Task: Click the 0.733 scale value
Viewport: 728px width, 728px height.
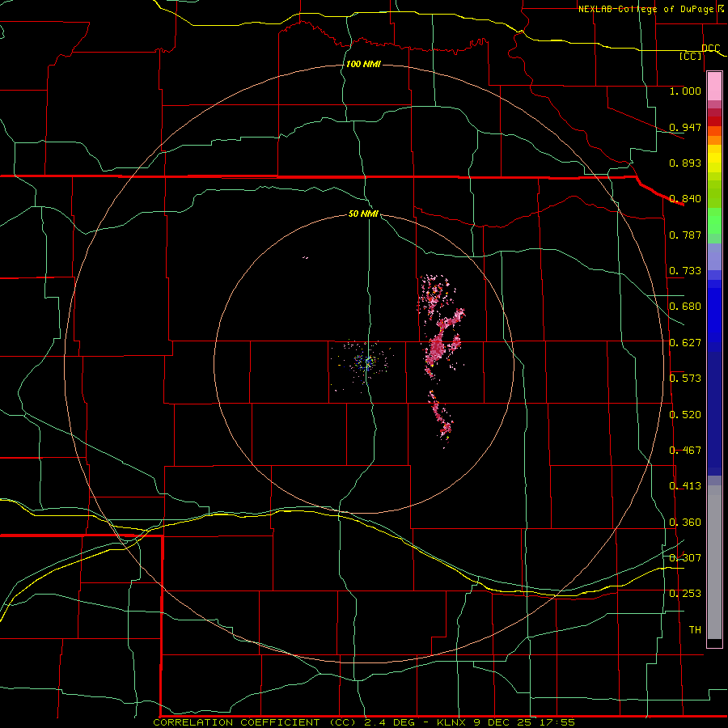Action: pos(685,271)
